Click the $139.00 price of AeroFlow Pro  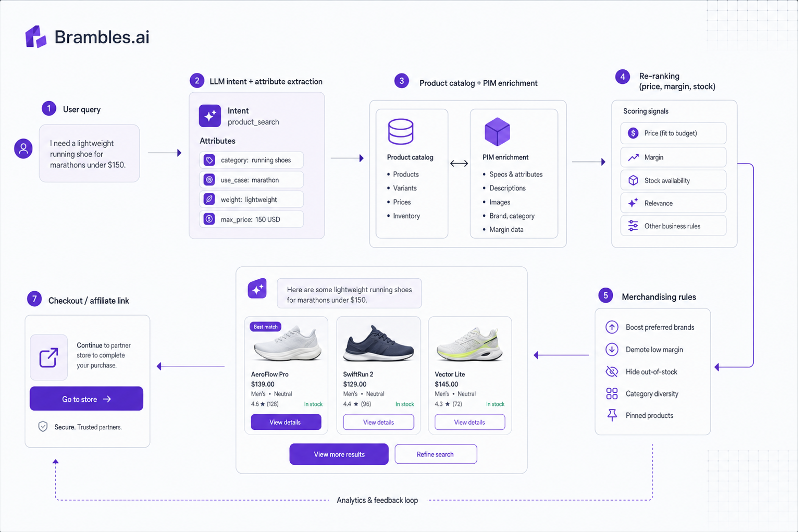pos(263,384)
